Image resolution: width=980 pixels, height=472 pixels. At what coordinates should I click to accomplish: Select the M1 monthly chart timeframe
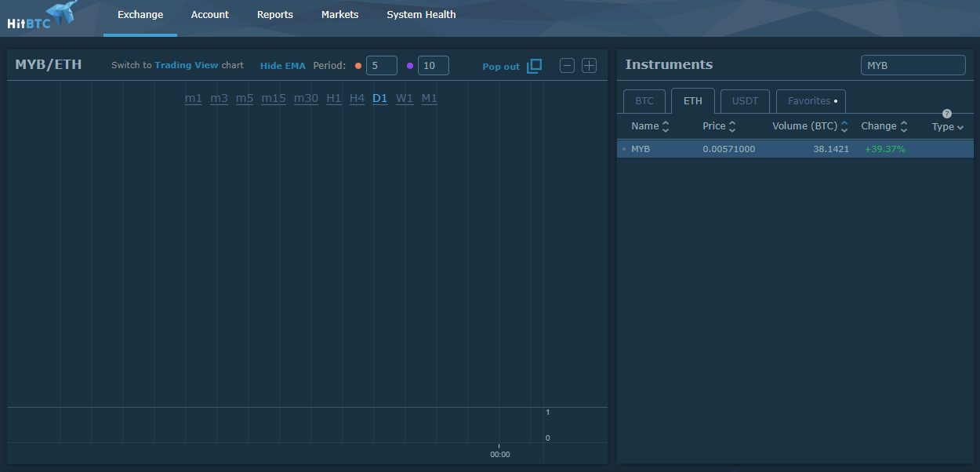pos(429,98)
